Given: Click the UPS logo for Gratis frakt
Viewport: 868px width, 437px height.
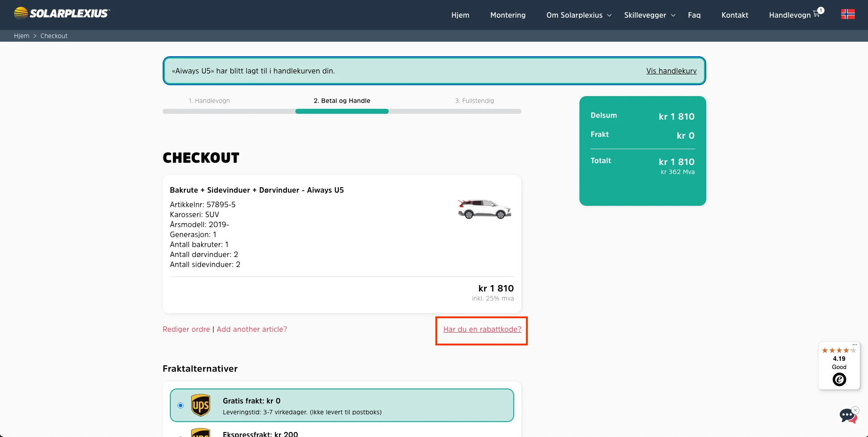Looking at the screenshot, I should [201, 405].
